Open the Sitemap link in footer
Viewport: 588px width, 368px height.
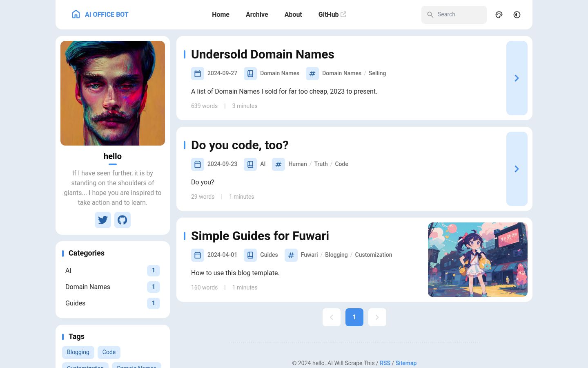click(406, 363)
